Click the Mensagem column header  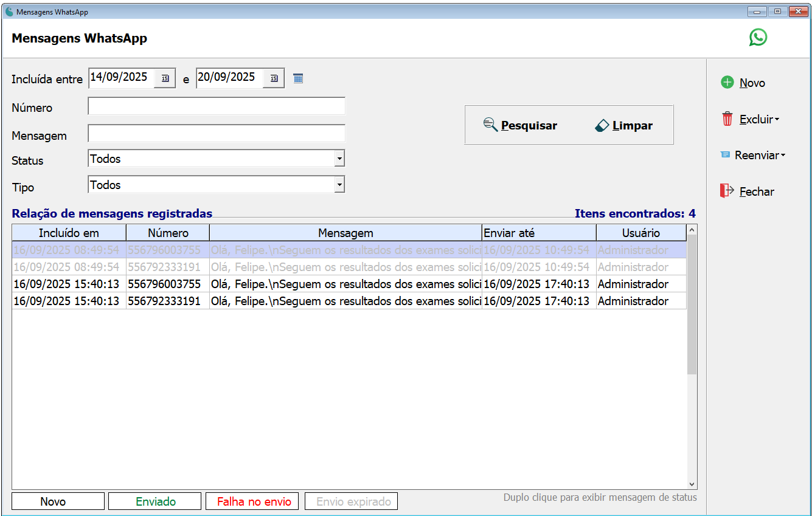pos(345,233)
